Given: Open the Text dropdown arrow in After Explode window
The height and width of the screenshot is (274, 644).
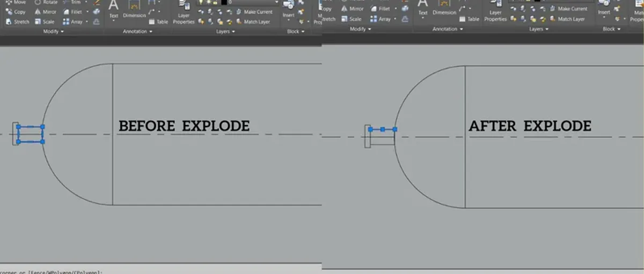Looking at the screenshot, I should tap(423, 18).
